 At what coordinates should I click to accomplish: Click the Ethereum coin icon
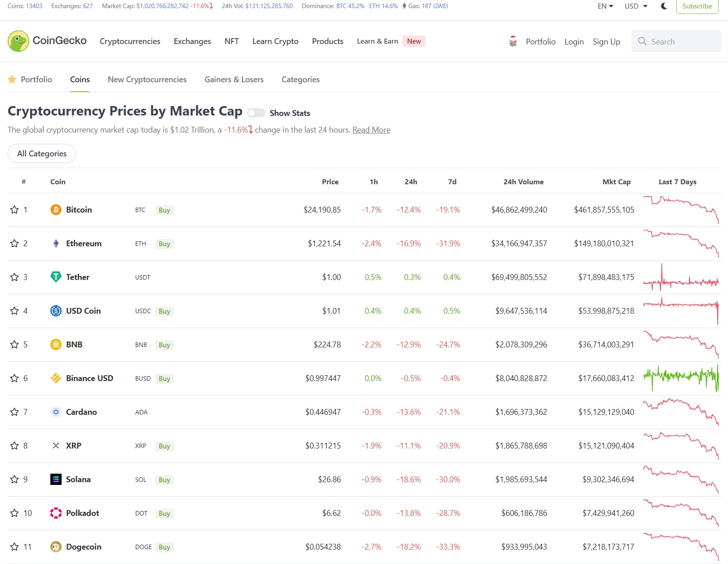[x=56, y=244]
